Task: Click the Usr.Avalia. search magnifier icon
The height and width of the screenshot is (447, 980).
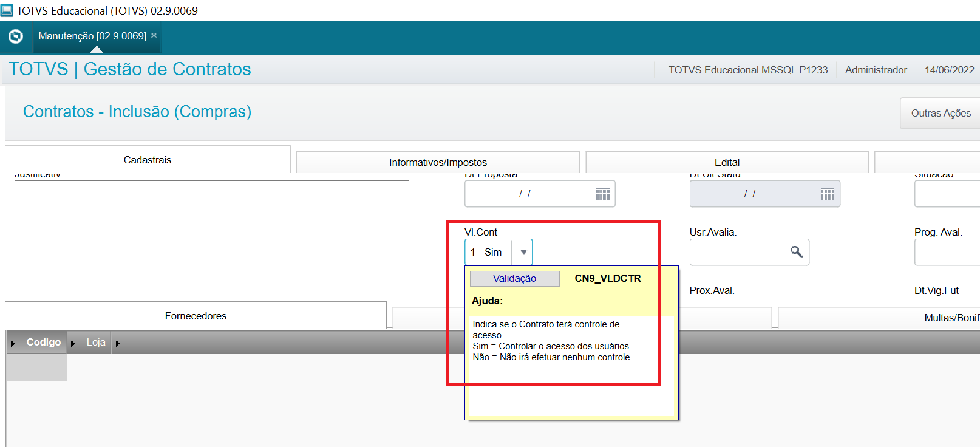Action: (x=796, y=251)
